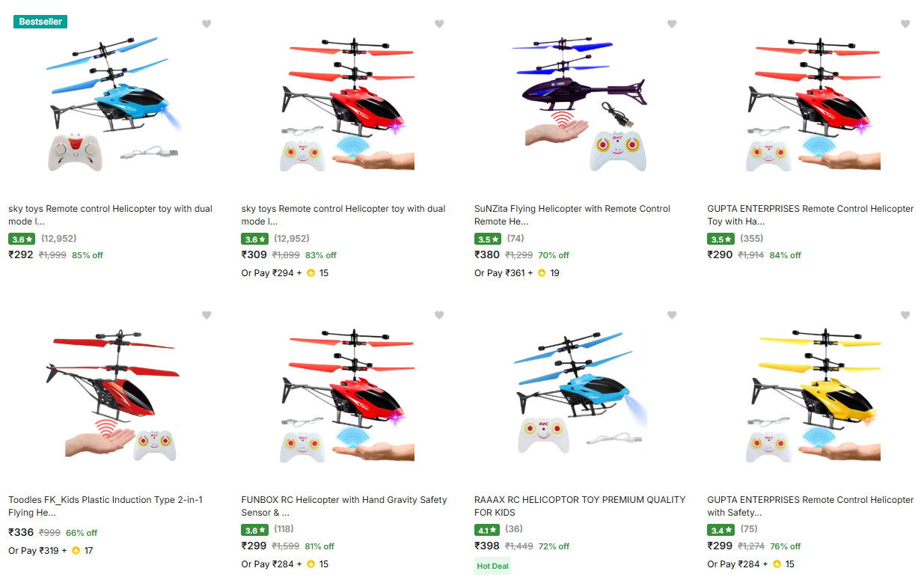This screenshot has height=586, width=924.
Task: Open the yellow helicopter product image
Action: 813,394
